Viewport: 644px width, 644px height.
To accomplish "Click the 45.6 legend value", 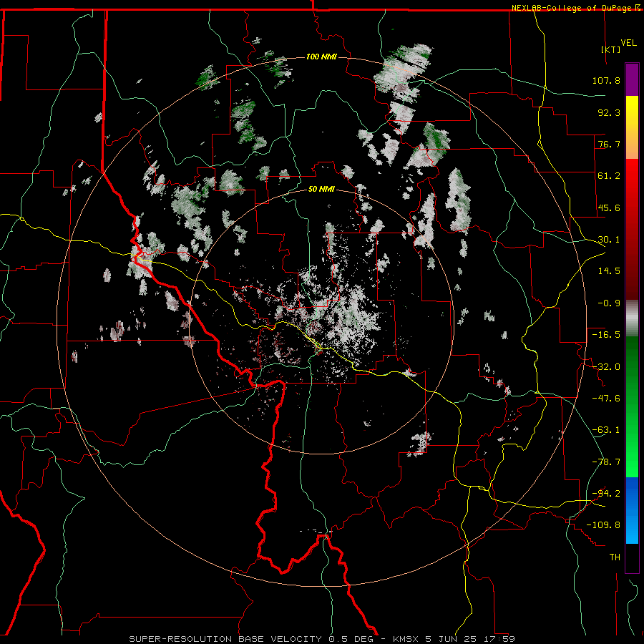I will coord(609,208).
